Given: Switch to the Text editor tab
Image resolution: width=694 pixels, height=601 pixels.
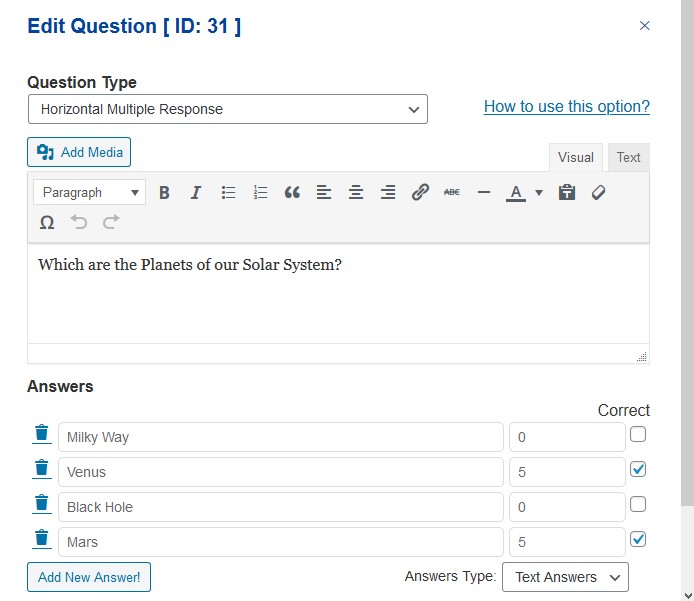Looking at the screenshot, I should [628, 157].
